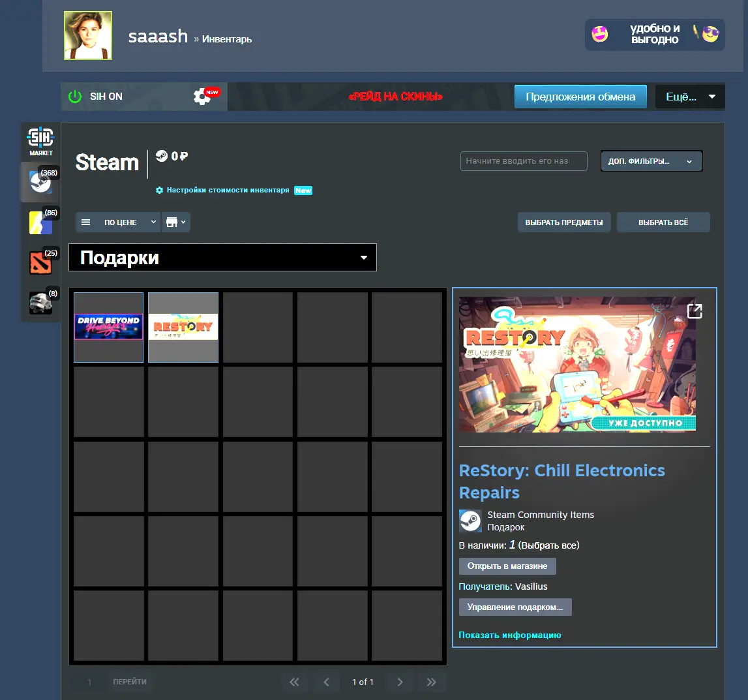
Task: Go to the previous inventory page
Action: pyautogui.click(x=326, y=682)
